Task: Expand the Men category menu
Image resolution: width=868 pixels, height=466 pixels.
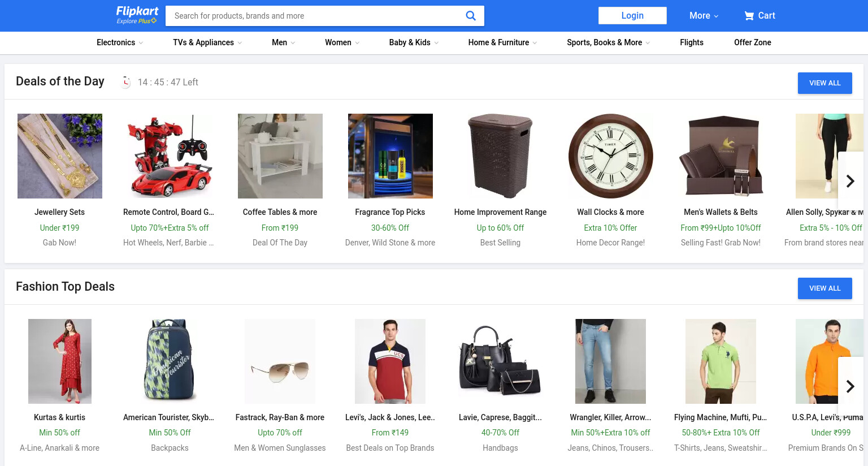Action: pos(283,42)
